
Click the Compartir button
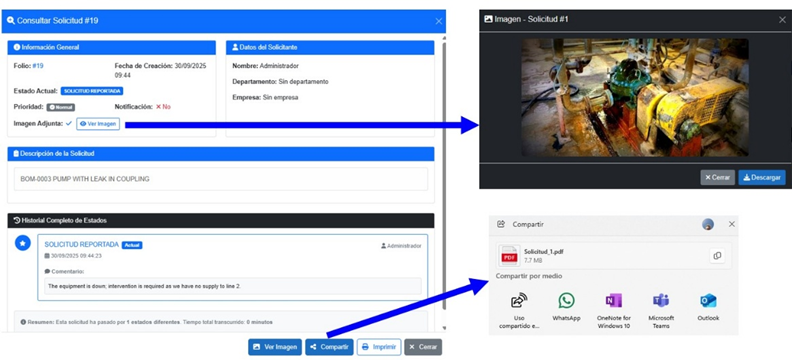click(x=329, y=347)
